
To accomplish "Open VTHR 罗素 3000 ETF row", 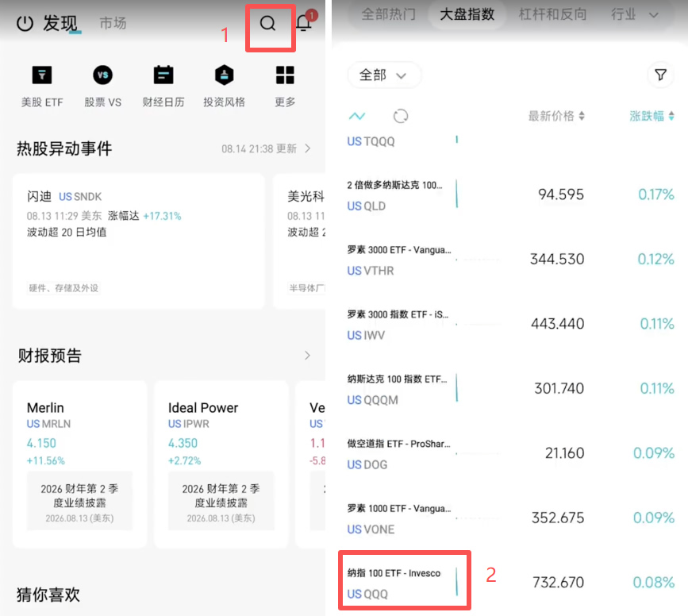I will click(x=511, y=259).
